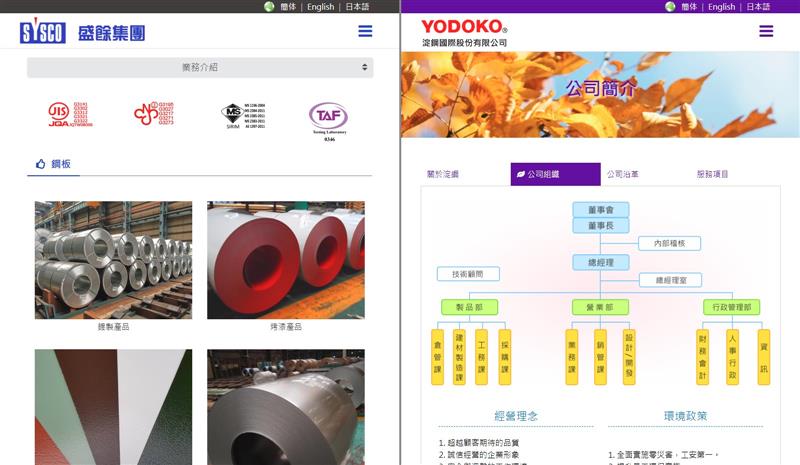Switch to English on the YODOKO page

click(721, 7)
